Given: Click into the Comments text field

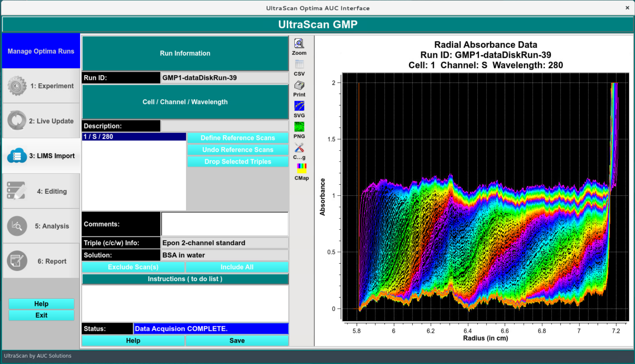Looking at the screenshot, I should click(x=224, y=224).
